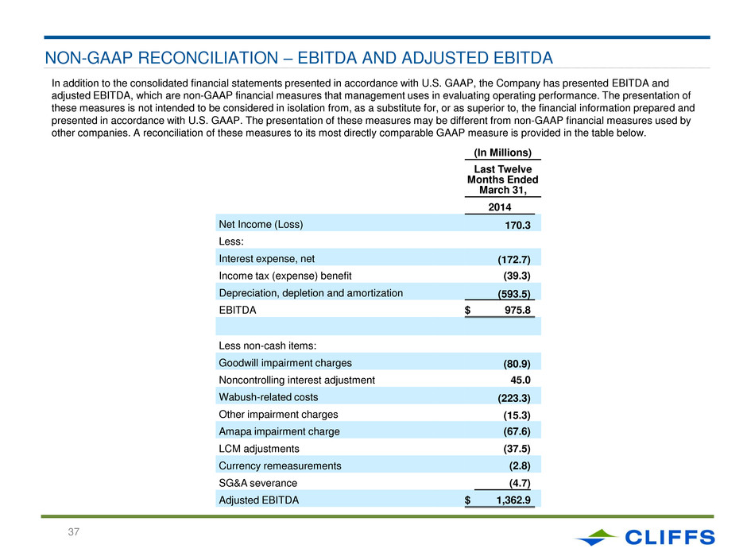This screenshot has width=747, height=560.
Task: Select 'LCM adjustments' row label
Action: tap(259, 449)
